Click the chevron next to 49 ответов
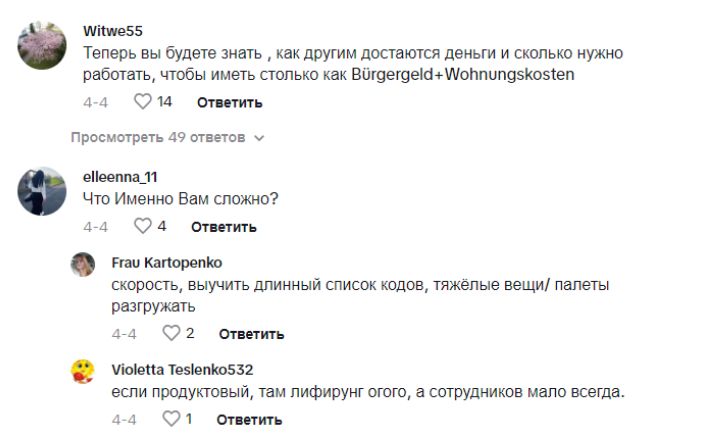This screenshot has width=705, height=447. click(x=259, y=137)
